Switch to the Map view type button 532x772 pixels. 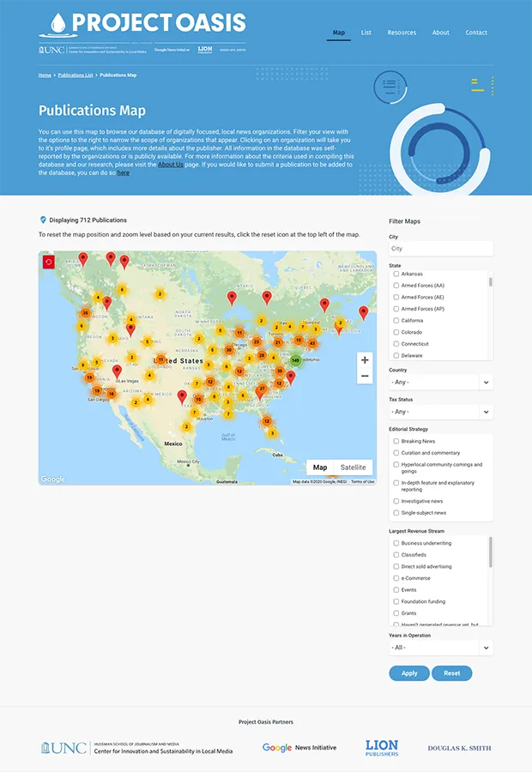click(x=320, y=467)
